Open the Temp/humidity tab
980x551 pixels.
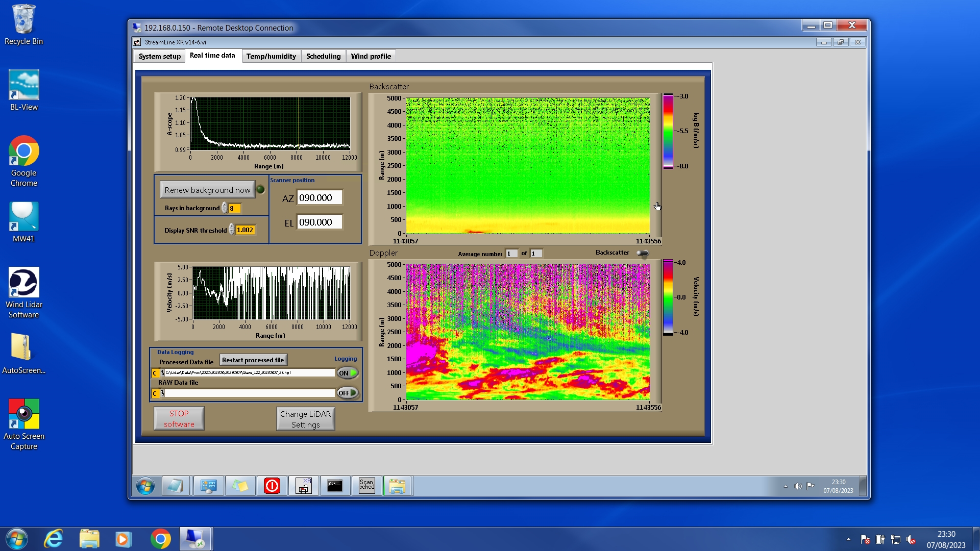click(x=271, y=56)
